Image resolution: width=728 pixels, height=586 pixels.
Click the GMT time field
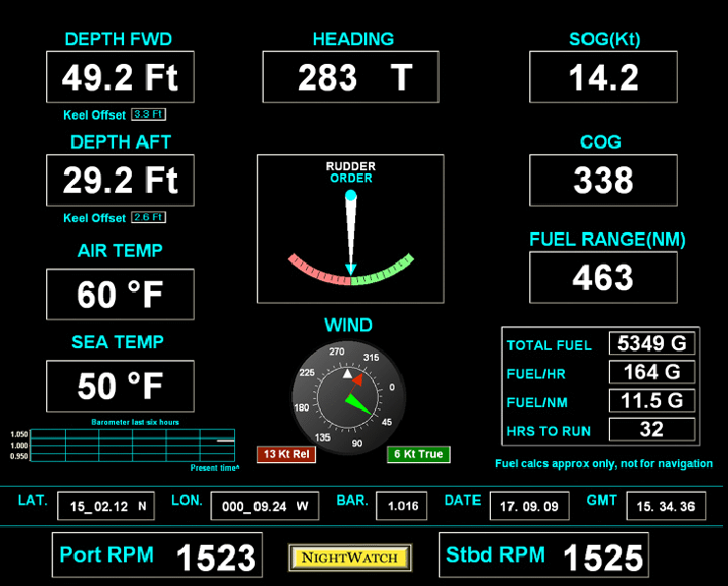(665, 506)
